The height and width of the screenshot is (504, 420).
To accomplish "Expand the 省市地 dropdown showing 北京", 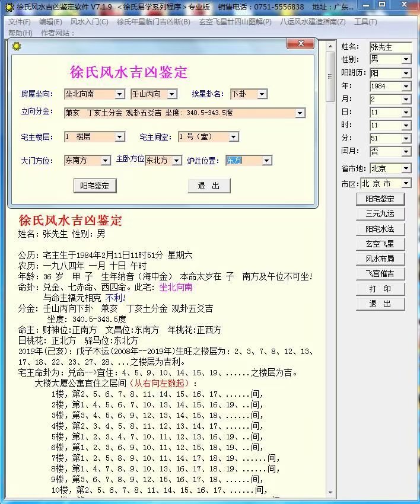I will click(x=406, y=168).
